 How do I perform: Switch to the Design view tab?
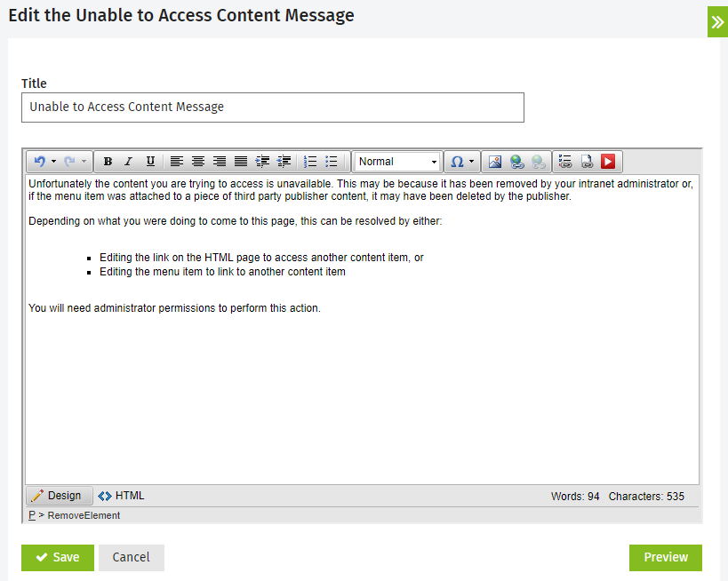(x=57, y=496)
